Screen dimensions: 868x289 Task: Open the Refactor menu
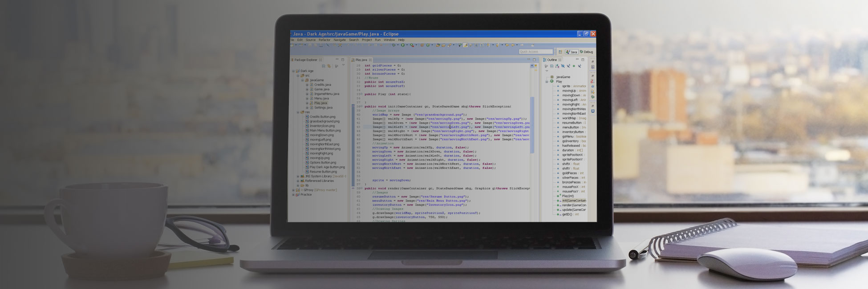click(324, 40)
